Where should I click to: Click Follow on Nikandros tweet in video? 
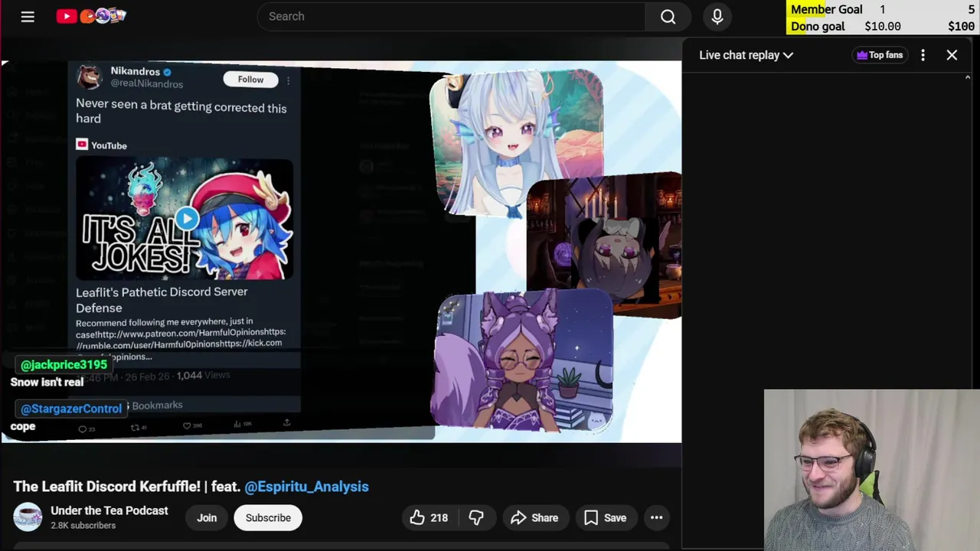click(x=250, y=80)
